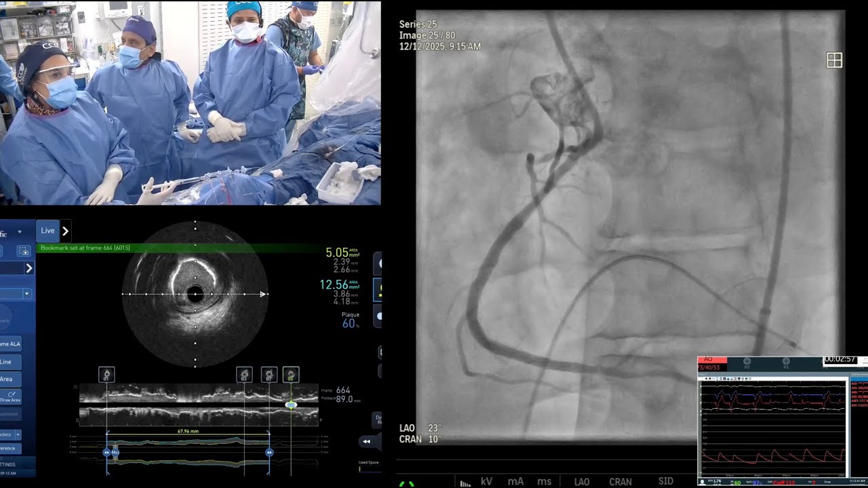This screenshot has width=868, height=488.
Task: Select bookmark thumbnail B1 above the longitudinal view
Action: click(x=106, y=374)
